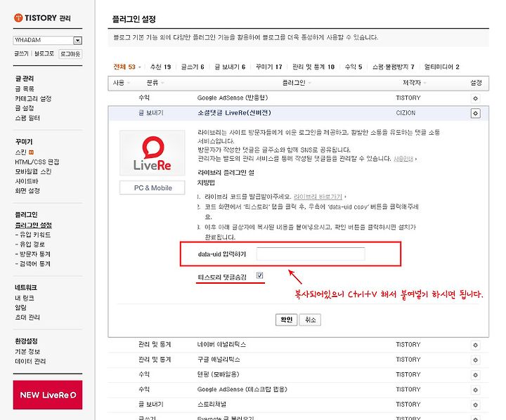Screen dimensions: 506x420
Task: Open the 라이브리 바로가기 link
Action: pyautogui.click(x=318, y=197)
